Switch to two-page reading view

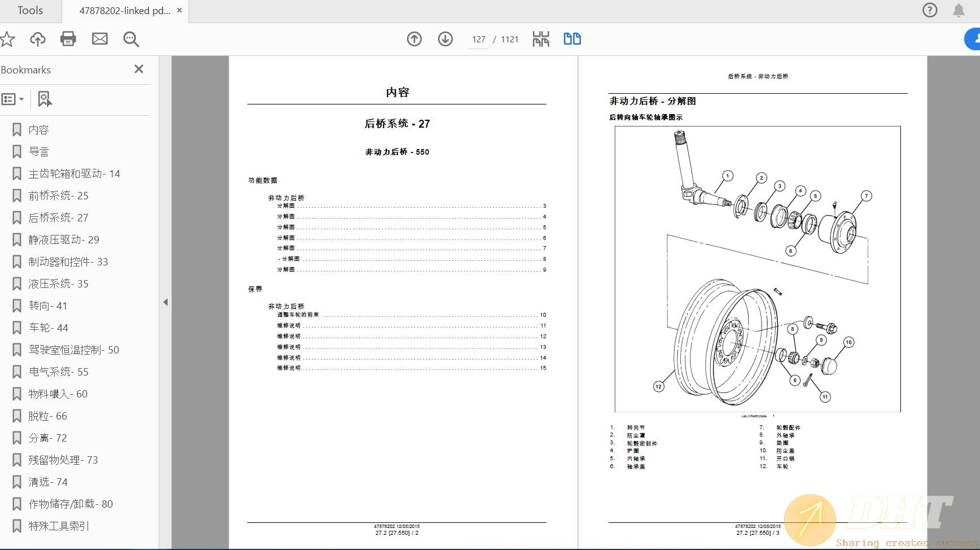(x=571, y=39)
